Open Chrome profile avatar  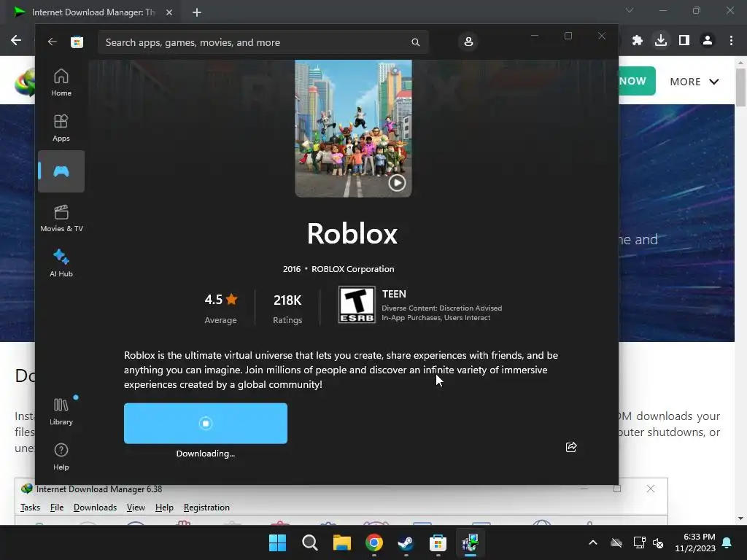pos(708,41)
